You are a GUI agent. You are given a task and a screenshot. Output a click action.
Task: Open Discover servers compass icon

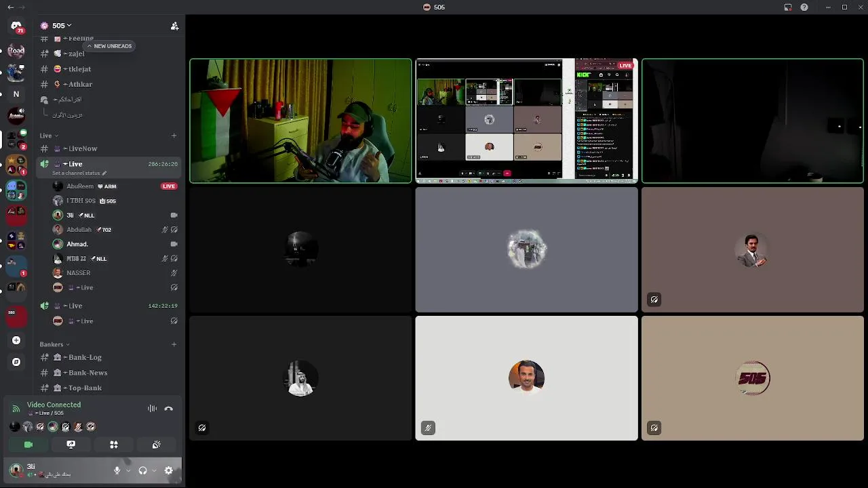click(16, 362)
